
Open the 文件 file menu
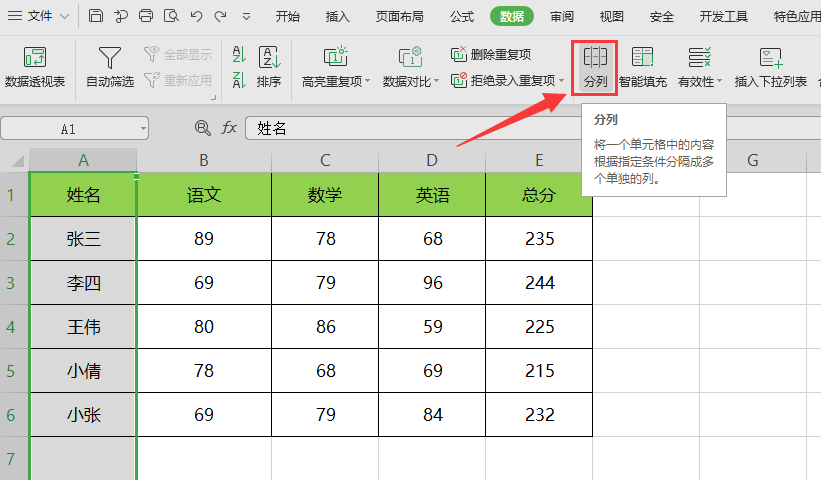coord(39,16)
